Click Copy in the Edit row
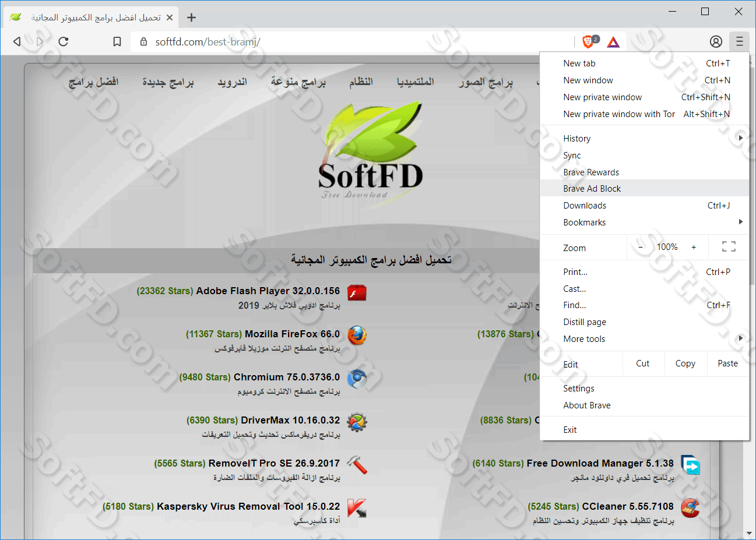Viewport: 756px width, 540px height. (685, 363)
